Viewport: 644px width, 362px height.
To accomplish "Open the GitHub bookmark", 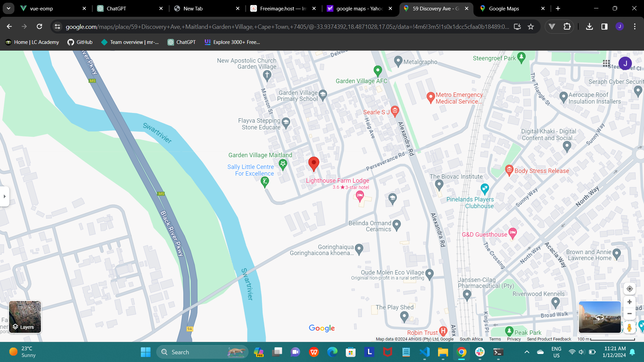I will tap(80, 42).
